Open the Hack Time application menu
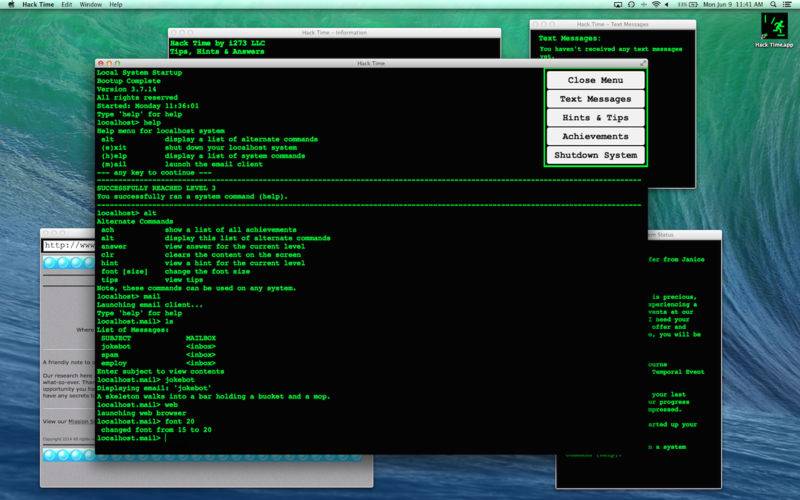Viewport: 800px width, 500px height. [x=38, y=4]
